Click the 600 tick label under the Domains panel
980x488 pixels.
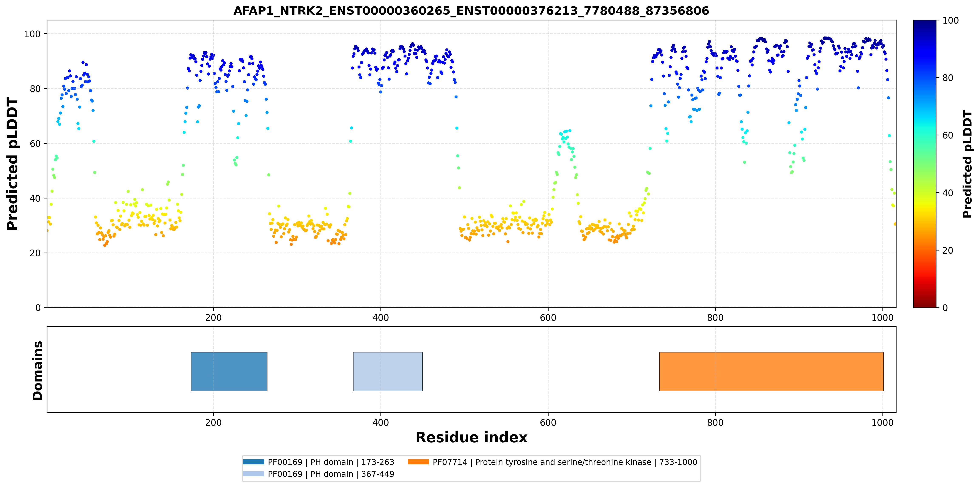(548, 423)
